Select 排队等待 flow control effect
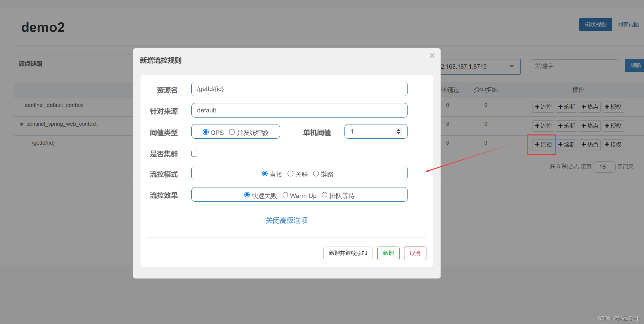The height and width of the screenshot is (324, 644). click(325, 195)
